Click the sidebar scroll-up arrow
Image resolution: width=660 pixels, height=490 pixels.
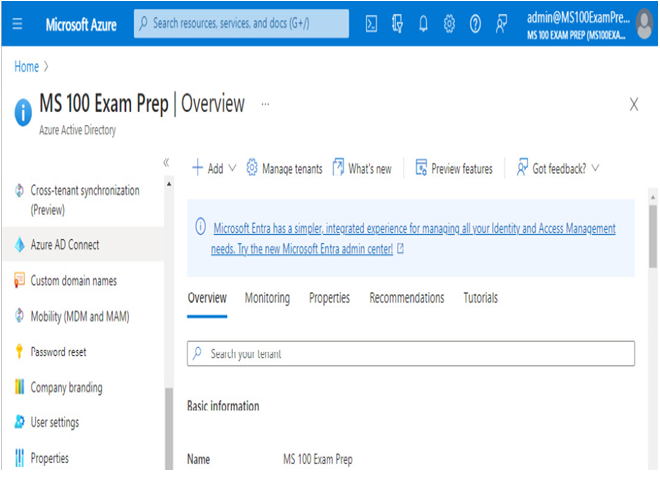(169, 184)
